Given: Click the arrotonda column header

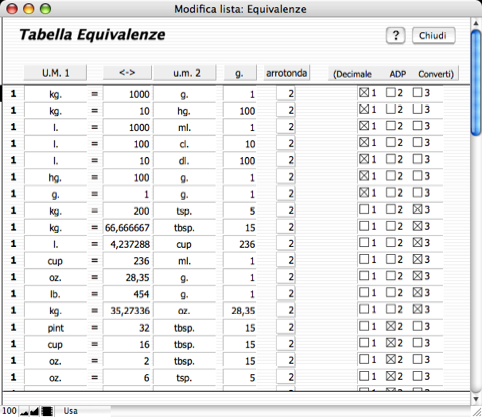Looking at the screenshot, I should (287, 73).
